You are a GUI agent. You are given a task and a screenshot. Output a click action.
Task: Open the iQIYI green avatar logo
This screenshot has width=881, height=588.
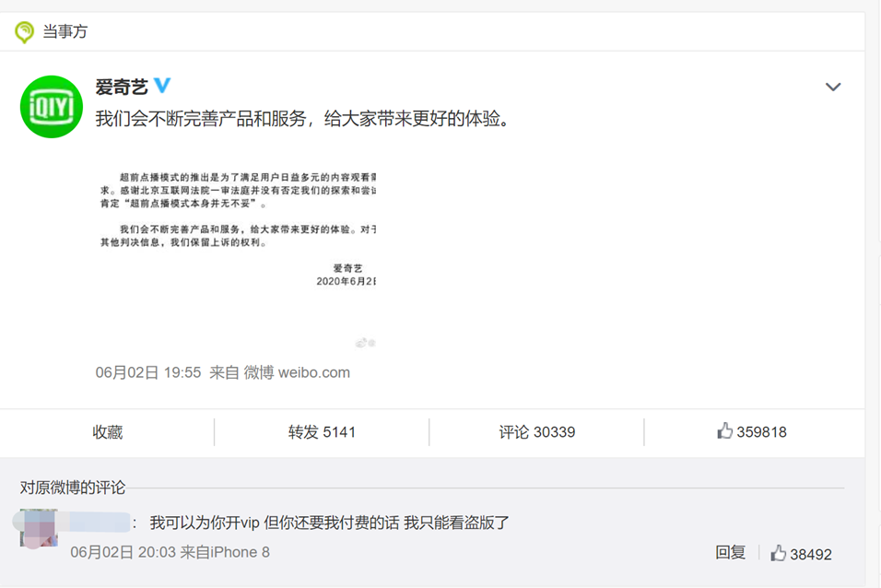(x=52, y=107)
